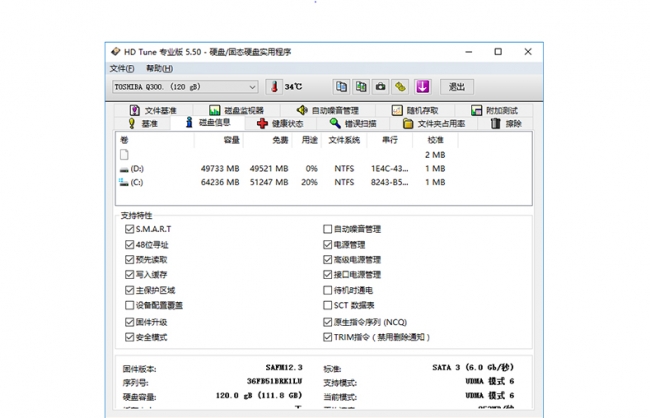Click the purple down-arrow icon

tap(422, 87)
